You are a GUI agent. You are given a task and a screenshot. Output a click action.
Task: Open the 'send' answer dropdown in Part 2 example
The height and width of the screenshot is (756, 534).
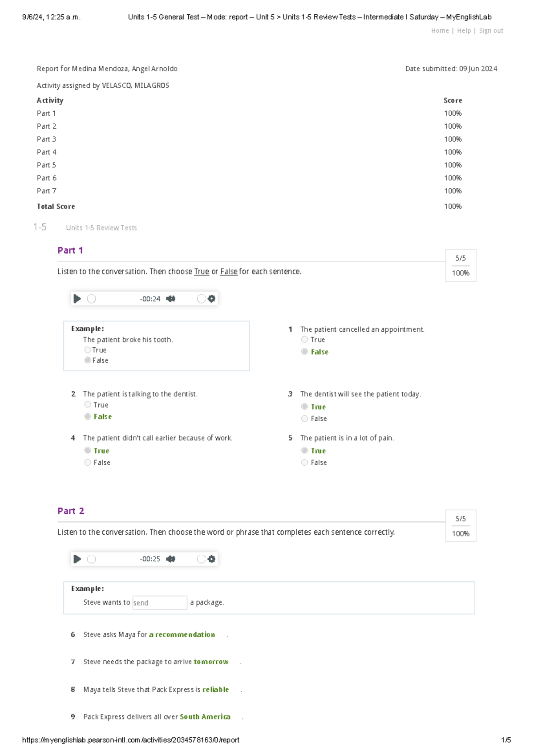pyautogui.click(x=160, y=602)
